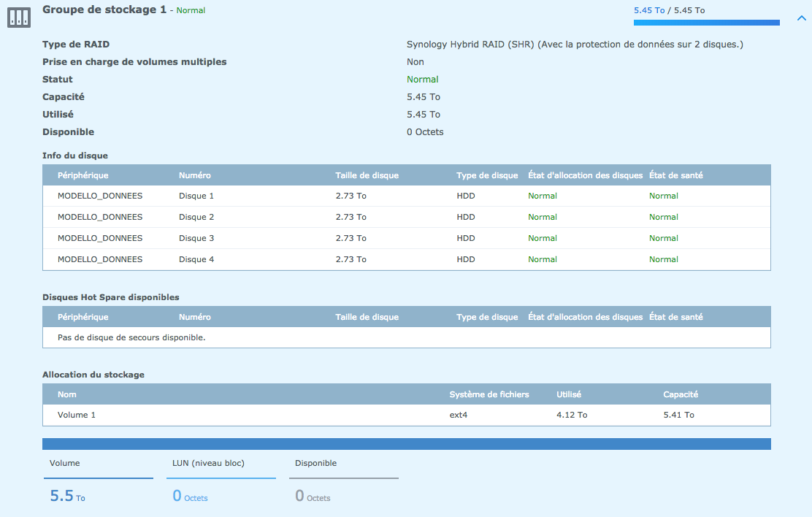Click the Disques Hot Spare disponibles heading
Image resolution: width=812 pixels, height=517 pixels.
(x=111, y=297)
